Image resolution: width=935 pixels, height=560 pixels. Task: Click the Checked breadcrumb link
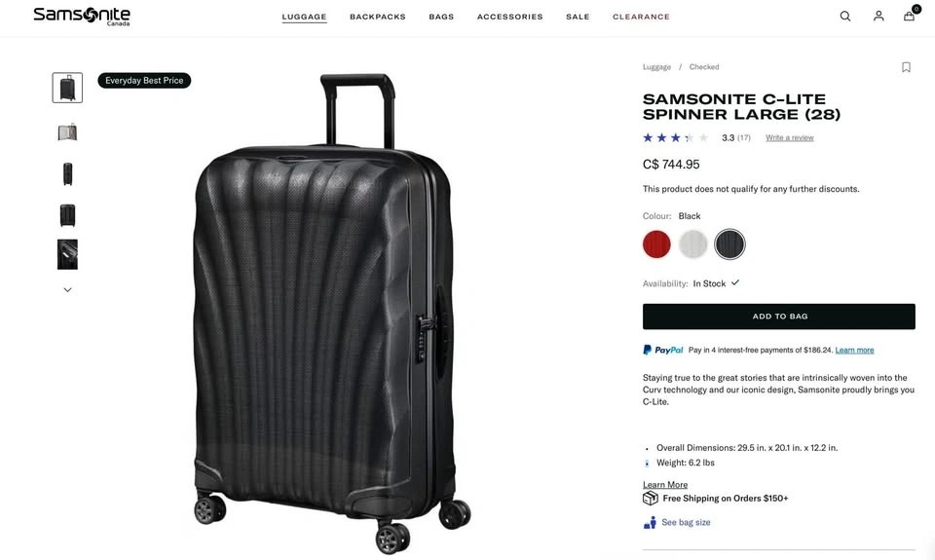coord(704,67)
